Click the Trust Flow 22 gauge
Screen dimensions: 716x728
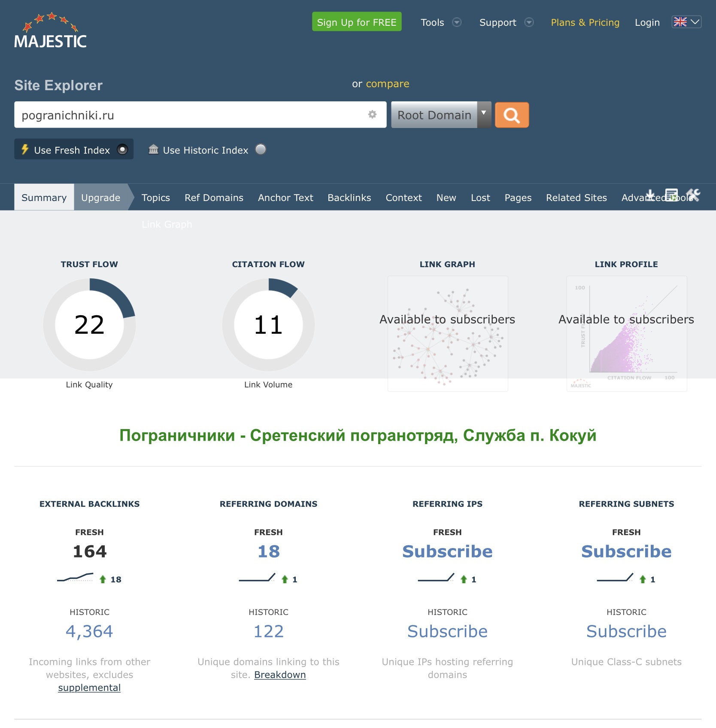89,324
